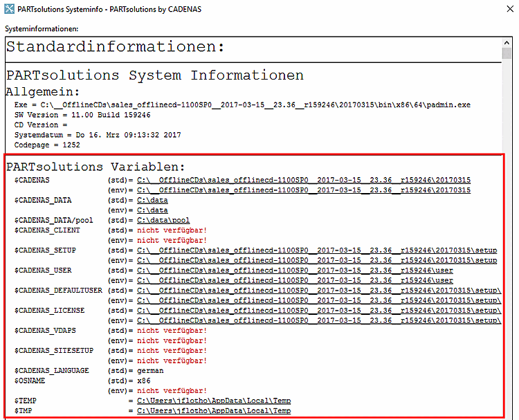519x420 pixels.
Task: Open the $CADENAS_USER (env) path link
Action: pyautogui.click(x=295, y=280)
